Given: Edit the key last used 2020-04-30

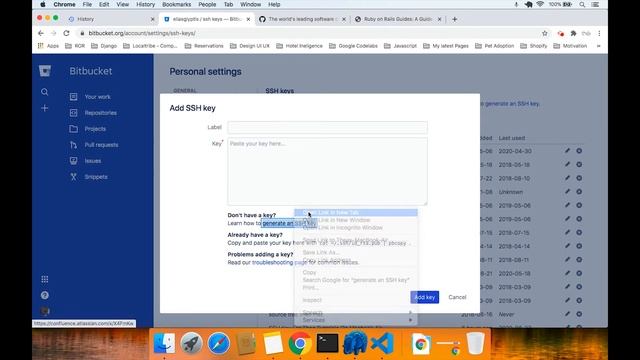Looking at the screenshot, I should coord(567,151).
